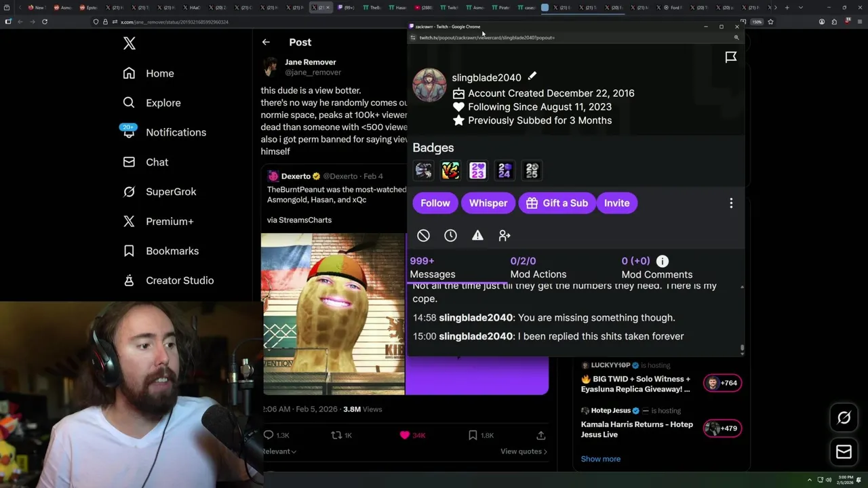This screenshot has height=488, width=868.
Task: Open the floating messages envelope button
Action: pos(844,452)
